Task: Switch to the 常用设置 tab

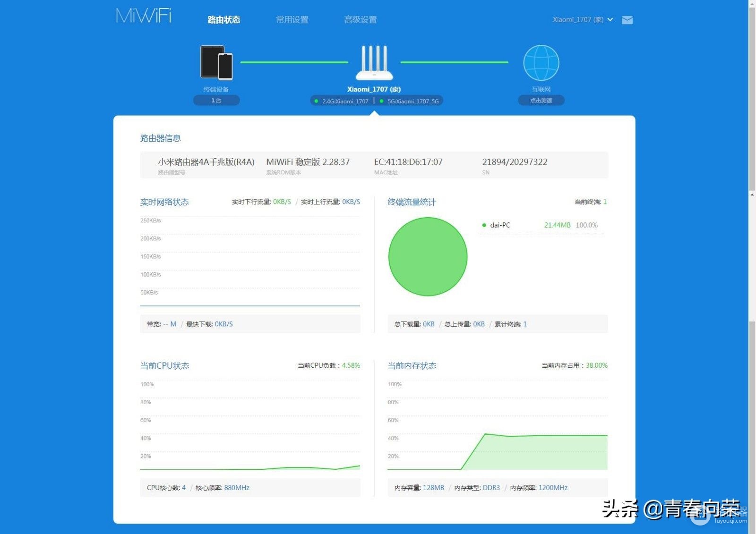Action: pos(292,20)
